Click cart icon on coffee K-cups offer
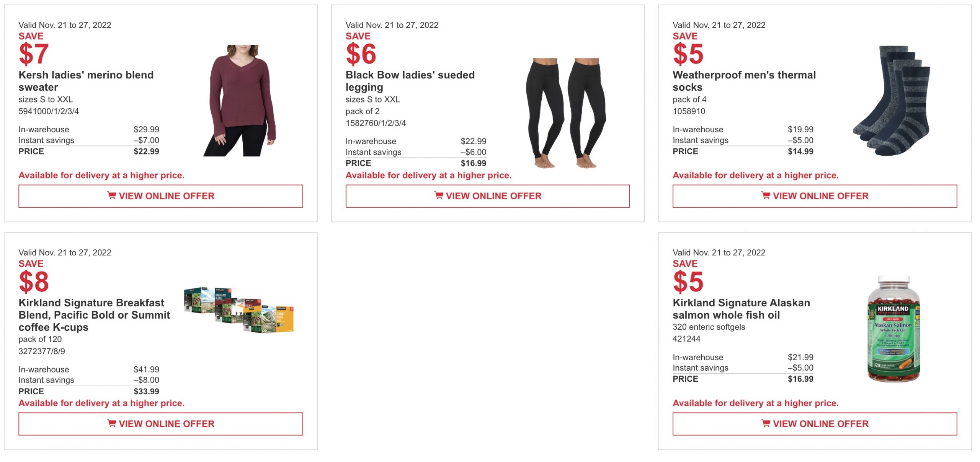Screen dimensions: 980x462 pyautogui.click(x=111, y=423)
